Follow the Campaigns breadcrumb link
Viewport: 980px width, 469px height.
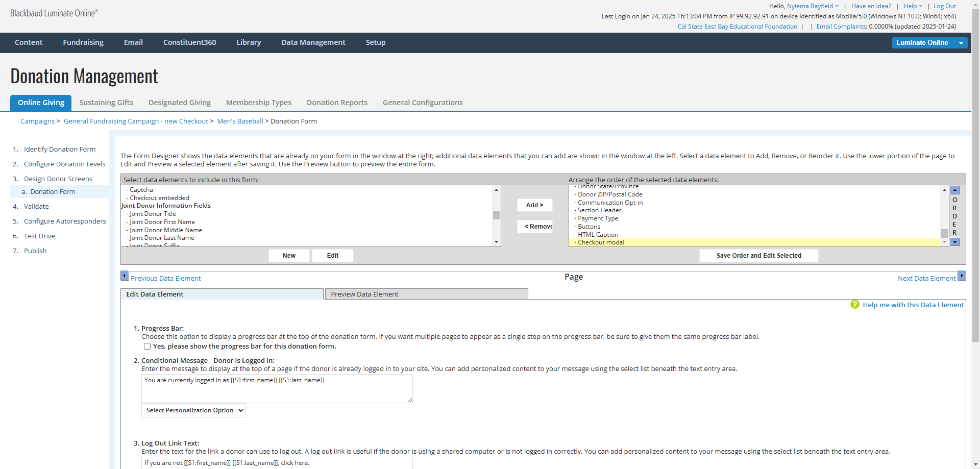point(37,121)
